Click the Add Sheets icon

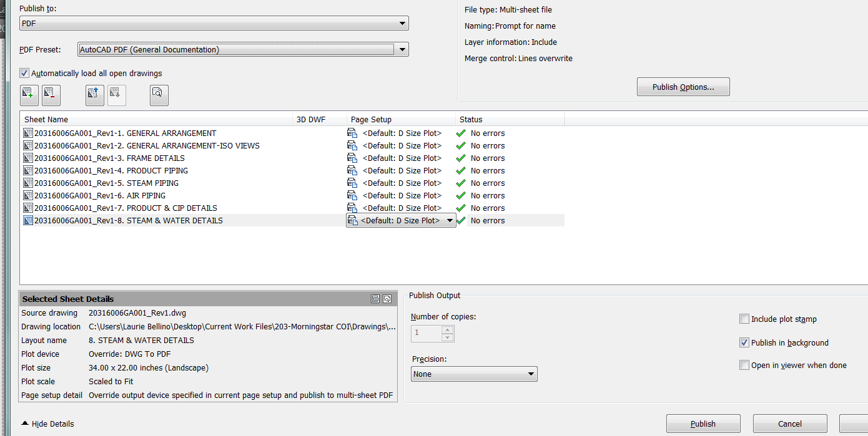pos(29,95)
